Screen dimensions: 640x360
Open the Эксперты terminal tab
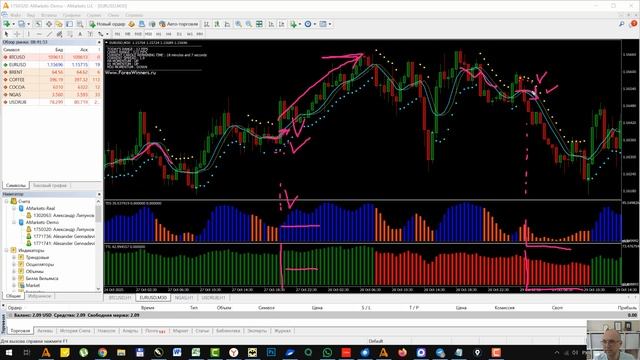(x=257, y=331)
